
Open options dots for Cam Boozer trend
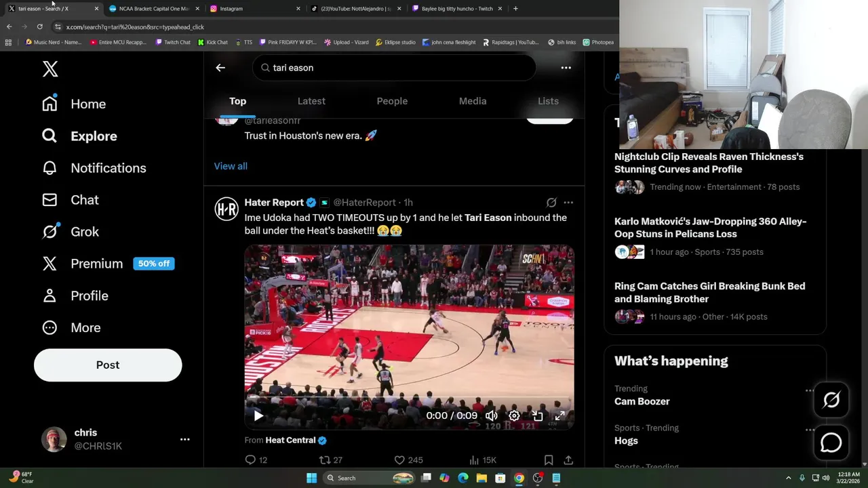pos(809,390)
